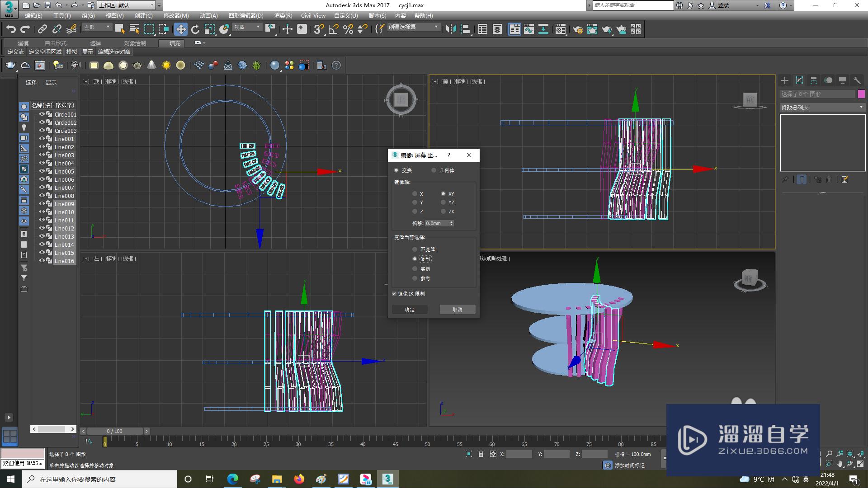The width and height of the screenshot is (868, 489).
Task: Click the Bind to Space Warp icon
Action: click(x=71, y=29)
